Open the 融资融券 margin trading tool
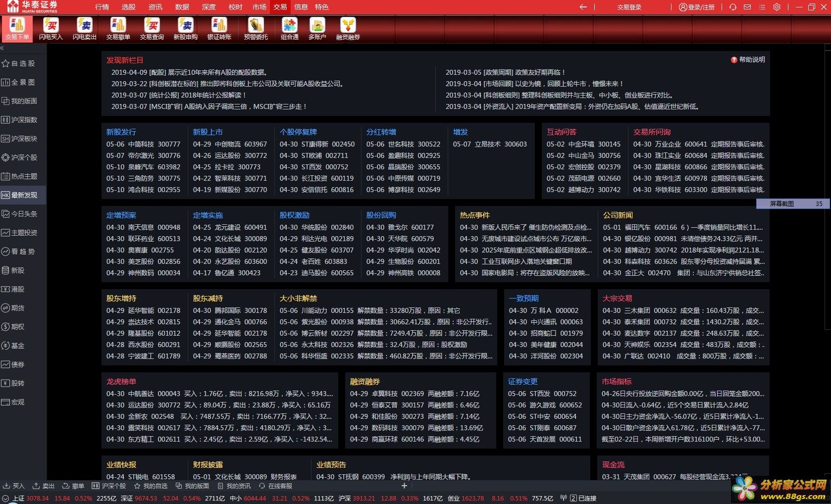This screenshot has height=504, width=831. (348, 28)
